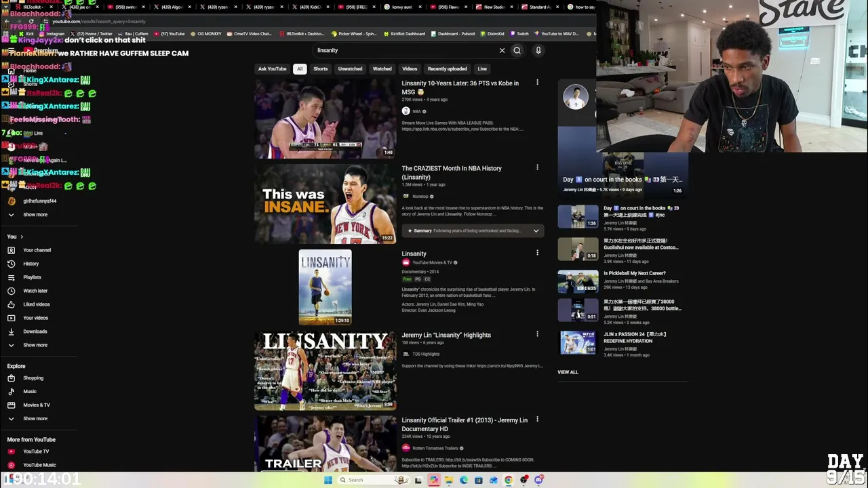The height and width of the screenshot is (488, 868).
Task: Expand Show more under subscriptions list
Action: [28, 215]
